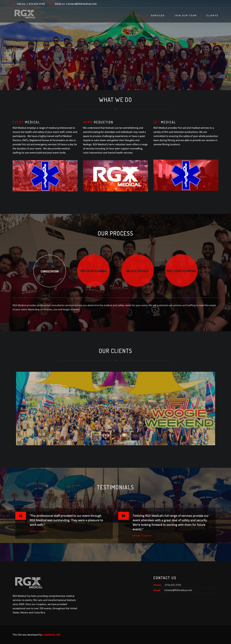Click the phone icon beside Call Us

(14, 4)
